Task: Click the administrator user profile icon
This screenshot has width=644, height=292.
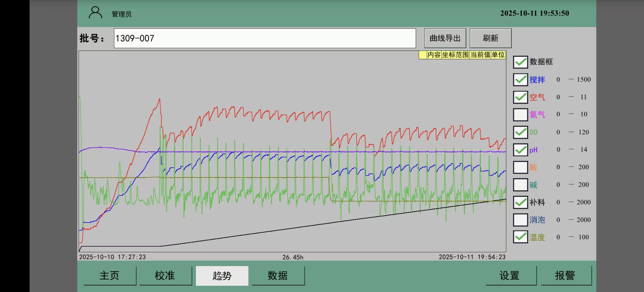Action: tap(95, 12)
